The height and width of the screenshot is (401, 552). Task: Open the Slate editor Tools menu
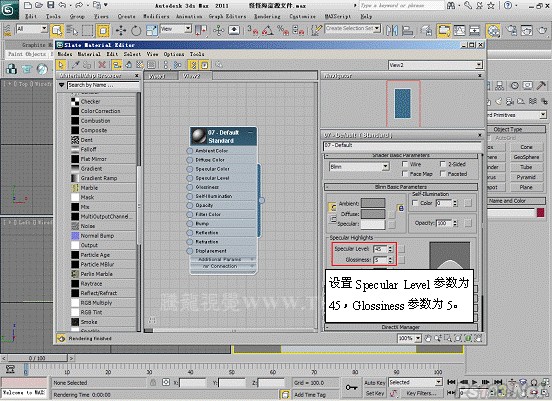(197, 54)
